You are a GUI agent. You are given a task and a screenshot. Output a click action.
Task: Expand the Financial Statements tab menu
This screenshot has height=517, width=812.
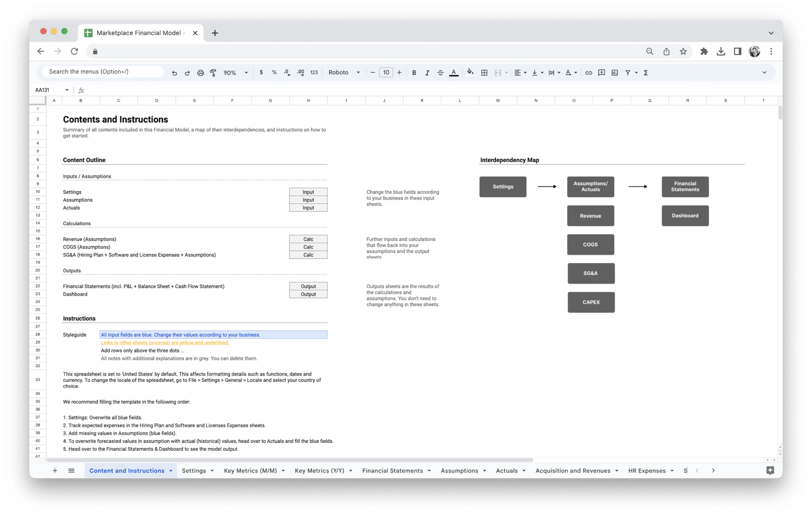point(430,470)
